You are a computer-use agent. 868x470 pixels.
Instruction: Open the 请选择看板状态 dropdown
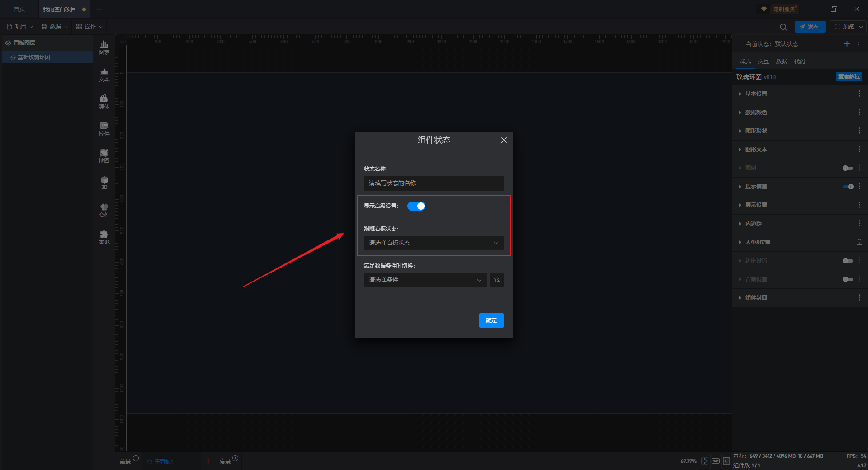434,243
